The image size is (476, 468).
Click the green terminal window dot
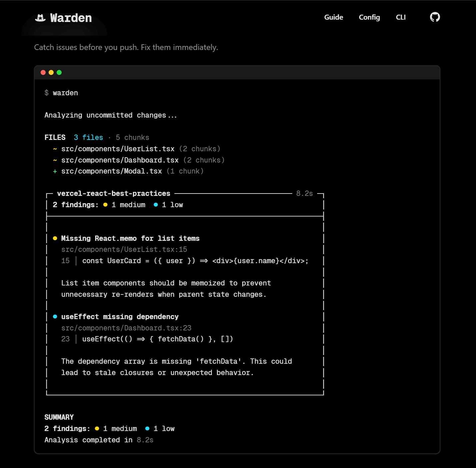coord(59,73)
